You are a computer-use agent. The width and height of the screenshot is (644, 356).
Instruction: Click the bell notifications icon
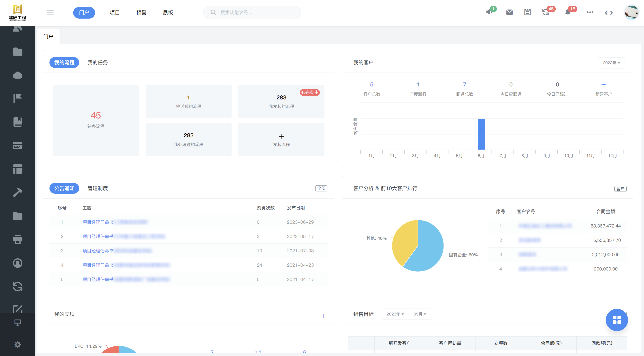point(567,12)
